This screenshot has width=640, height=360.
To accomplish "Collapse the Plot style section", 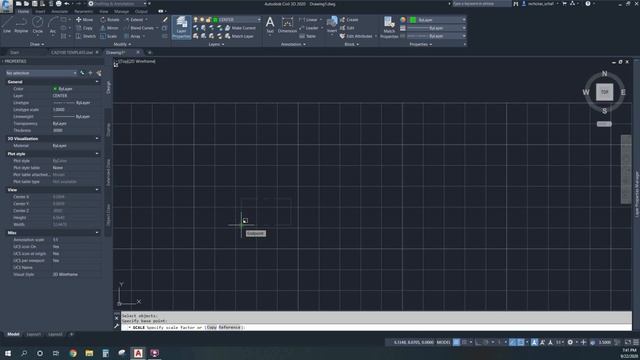I will pos(97,153).
